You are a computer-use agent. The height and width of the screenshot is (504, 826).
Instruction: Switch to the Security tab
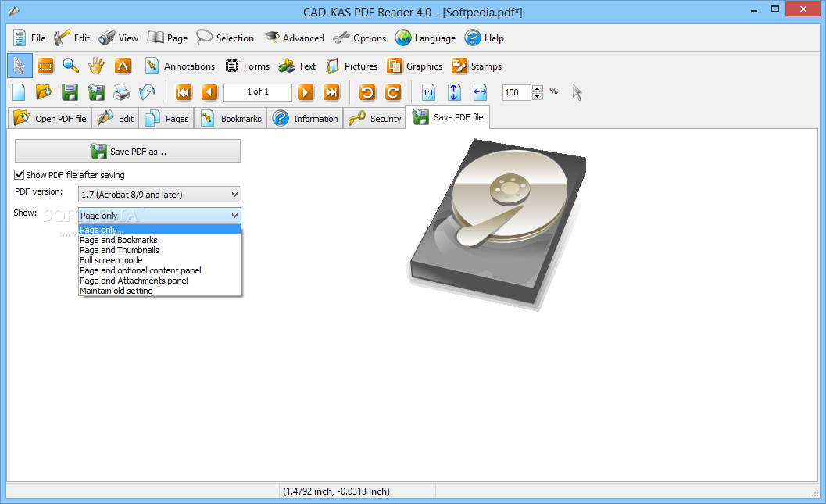tap(374, 119)
